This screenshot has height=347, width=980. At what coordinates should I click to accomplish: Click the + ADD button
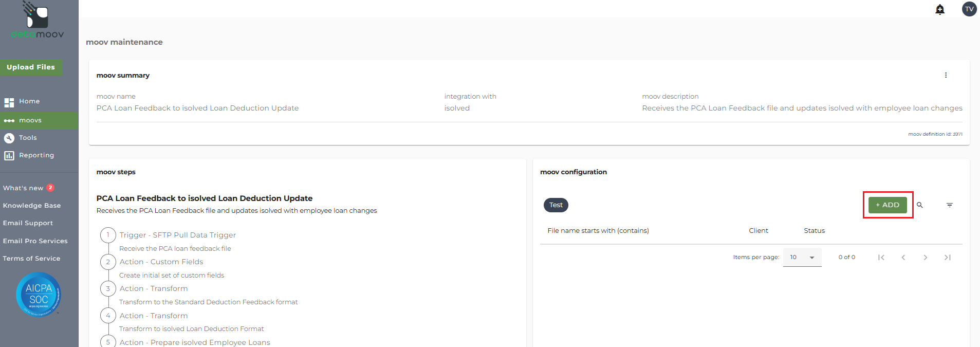(x=887, y=205)
